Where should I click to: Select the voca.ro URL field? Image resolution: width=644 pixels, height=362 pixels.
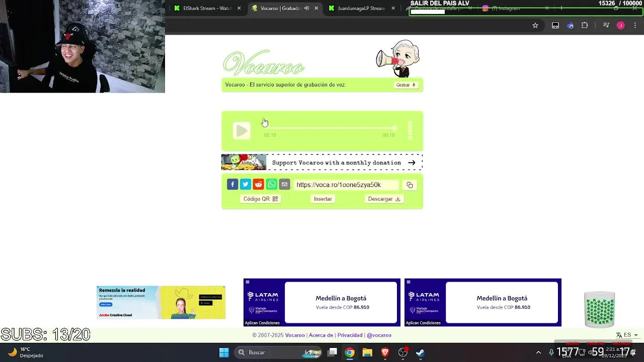point(346,185)
